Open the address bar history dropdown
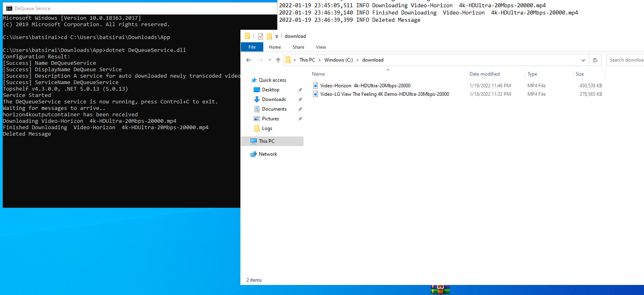 coord(583,60)
